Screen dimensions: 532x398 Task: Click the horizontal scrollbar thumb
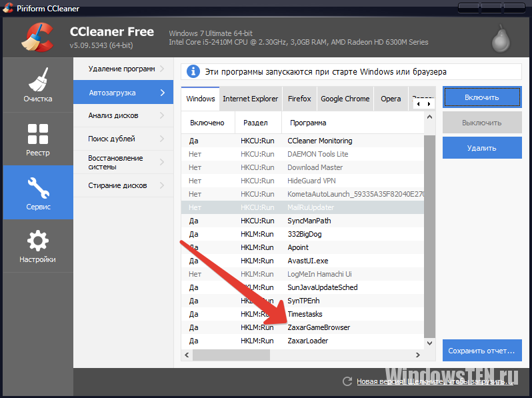tap(231, 355)
